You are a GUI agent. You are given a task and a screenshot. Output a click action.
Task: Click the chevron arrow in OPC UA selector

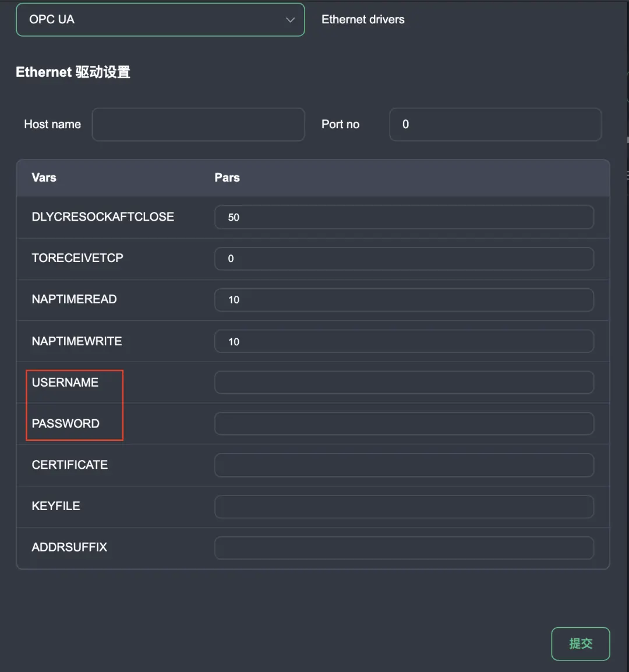tap(290, 20)
